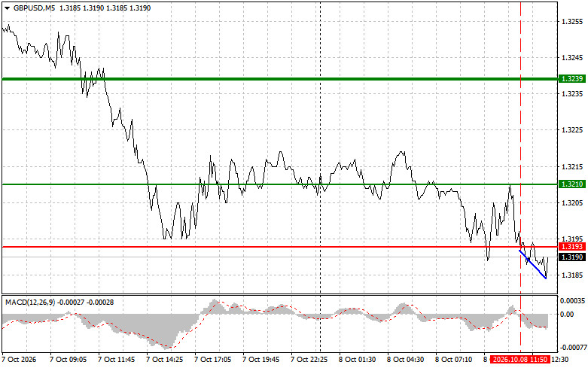Image resolution: width=588 pixels, height=368 pixels.
Task: Click the 1.3245 price scale value
Action: [572, 58]
